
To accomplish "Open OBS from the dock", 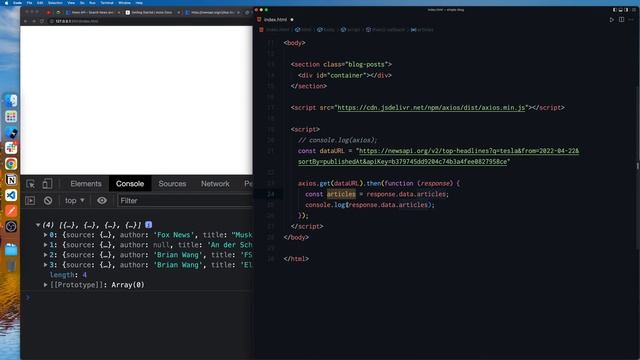I will coord(11,226).
